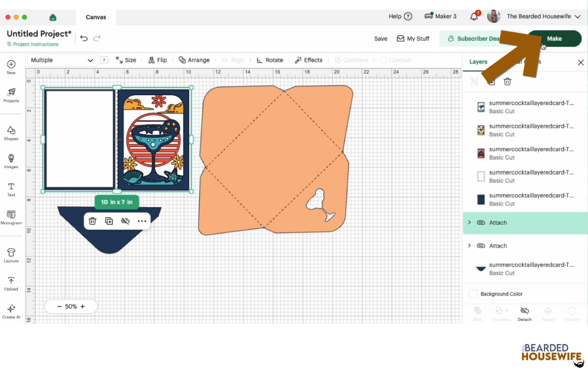
Task: Click the navy square layer swatch
Action: (481, 199)
